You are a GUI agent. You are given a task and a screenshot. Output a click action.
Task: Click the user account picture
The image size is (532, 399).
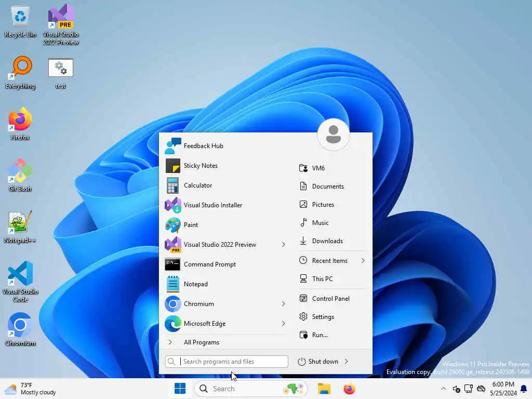[333, 135]
